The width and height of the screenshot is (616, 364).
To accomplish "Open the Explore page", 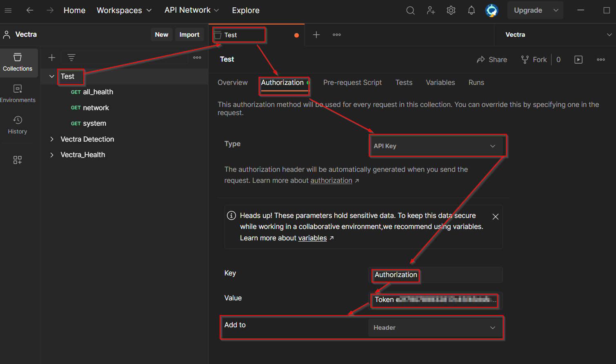I will click(x=245, y=10).
